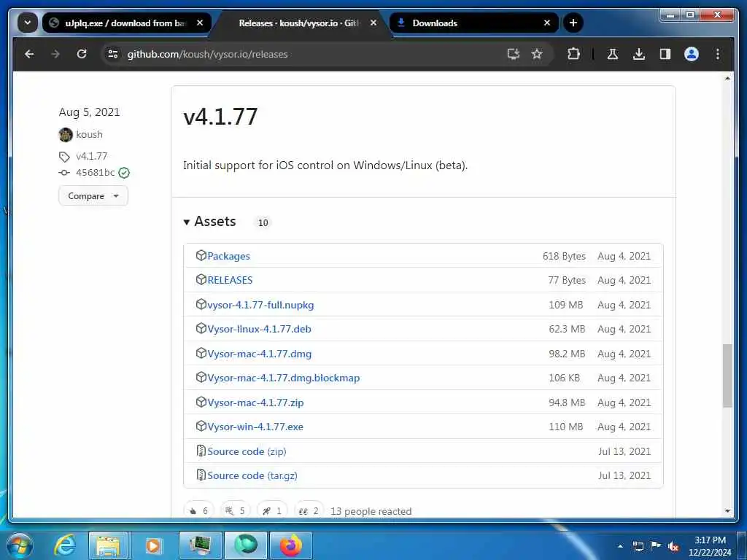Click the rocket reaction with 1
This screenshot has width=747, height=560.
(x=273, y=510)
